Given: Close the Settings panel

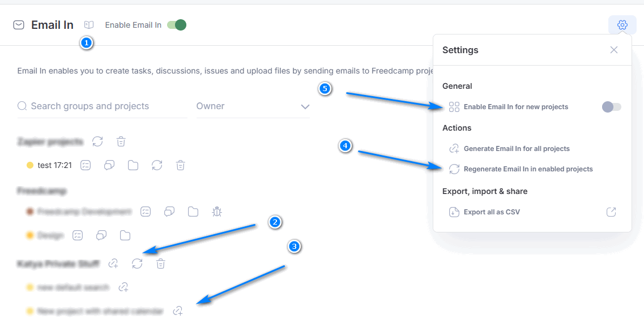Looking at the screenshot, I should (x=613, y=50).
